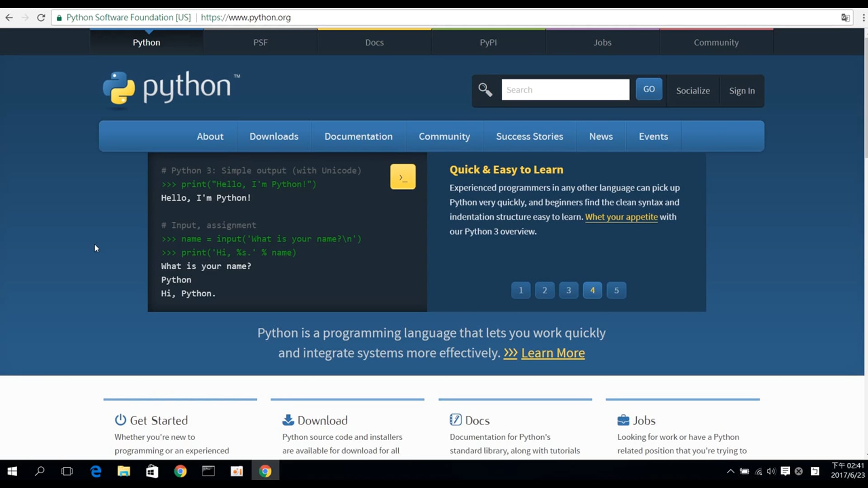Click the browser back arrow
The width and height of the screenshot is (868, 488).
tap(9, 18)
